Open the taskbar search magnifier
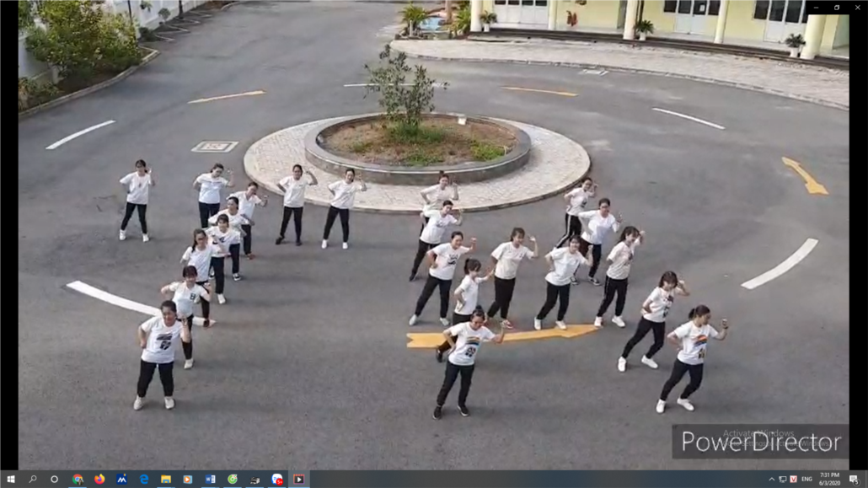 (33, 479)
